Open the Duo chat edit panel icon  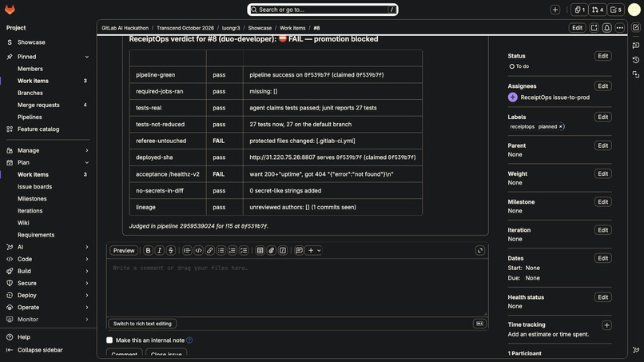coord(636,27)
